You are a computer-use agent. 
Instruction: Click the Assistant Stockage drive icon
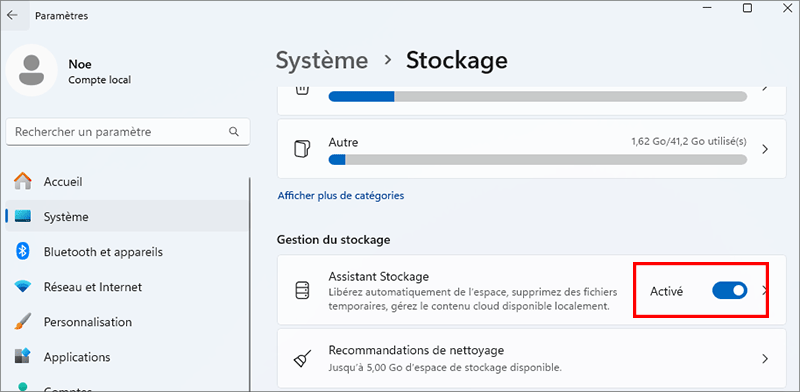[x=303, y=290]
